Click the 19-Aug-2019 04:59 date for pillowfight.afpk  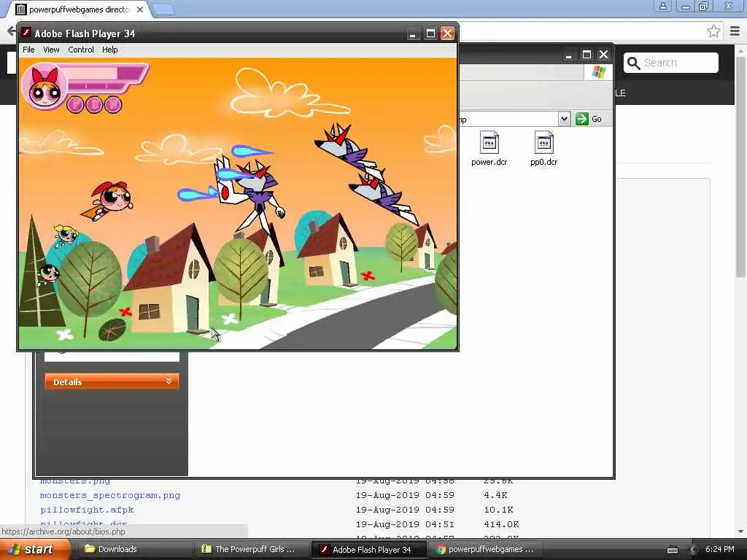pos(405,510)
